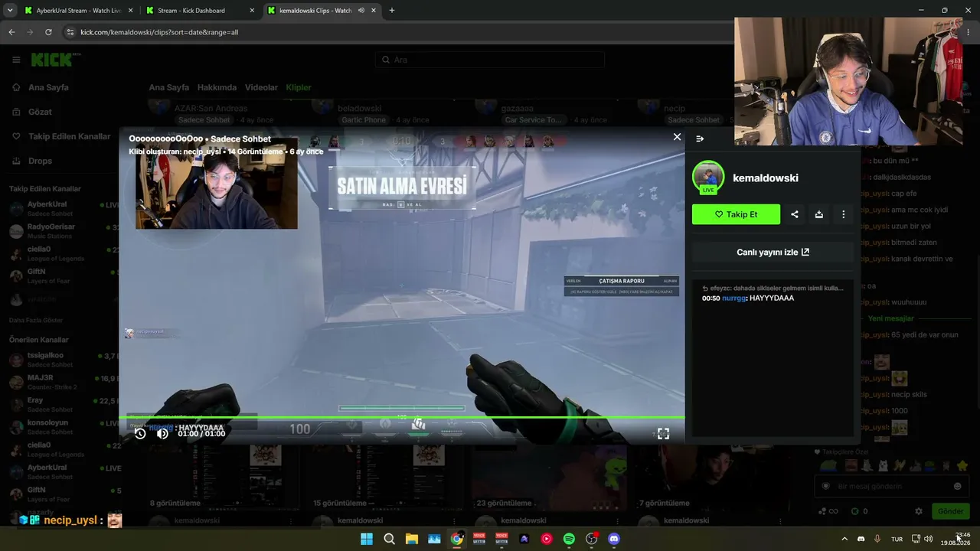Open Spotify from the taskbar
This screenshot has height=551, width=980.
pos(569,539)
